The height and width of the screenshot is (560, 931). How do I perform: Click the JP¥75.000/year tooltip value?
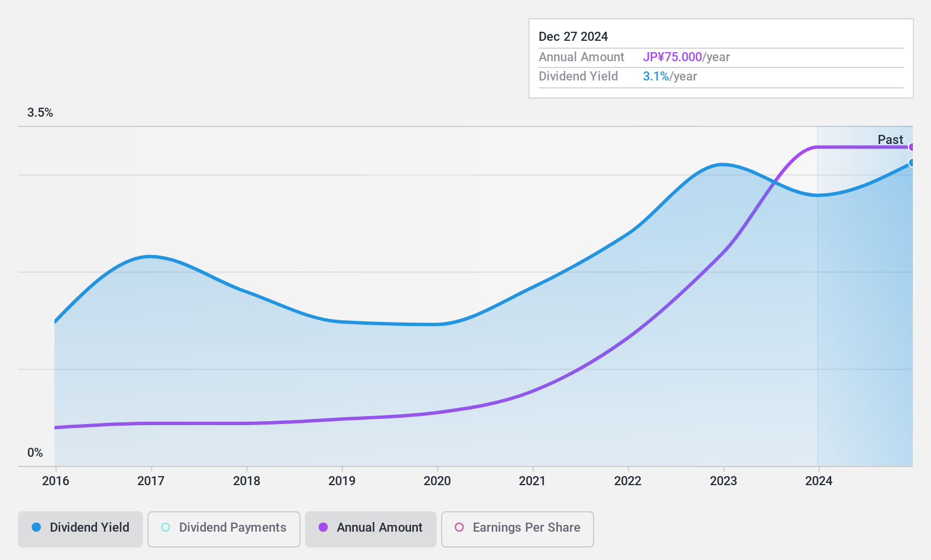pyautogui.click(x=686, y=57)
